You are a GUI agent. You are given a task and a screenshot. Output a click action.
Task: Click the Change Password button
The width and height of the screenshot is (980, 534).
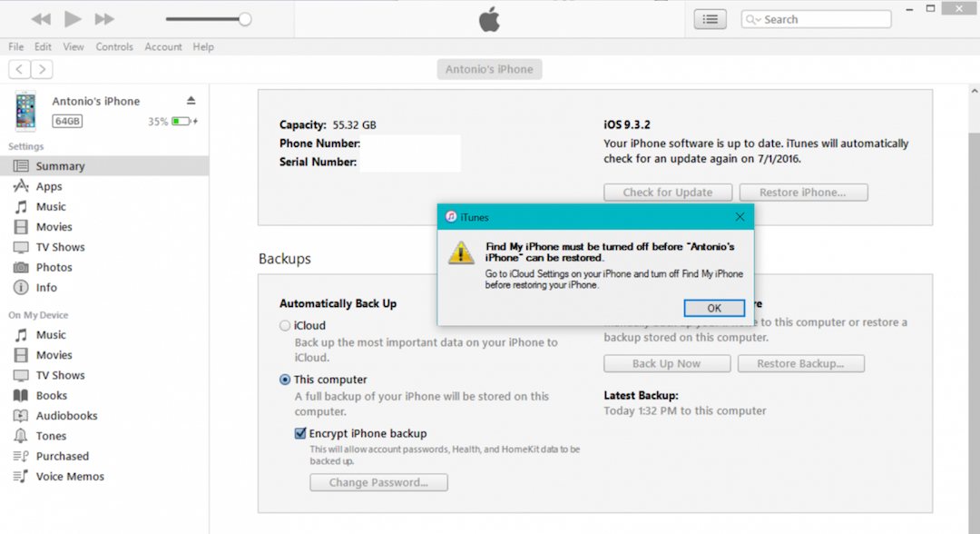[378, 482]
